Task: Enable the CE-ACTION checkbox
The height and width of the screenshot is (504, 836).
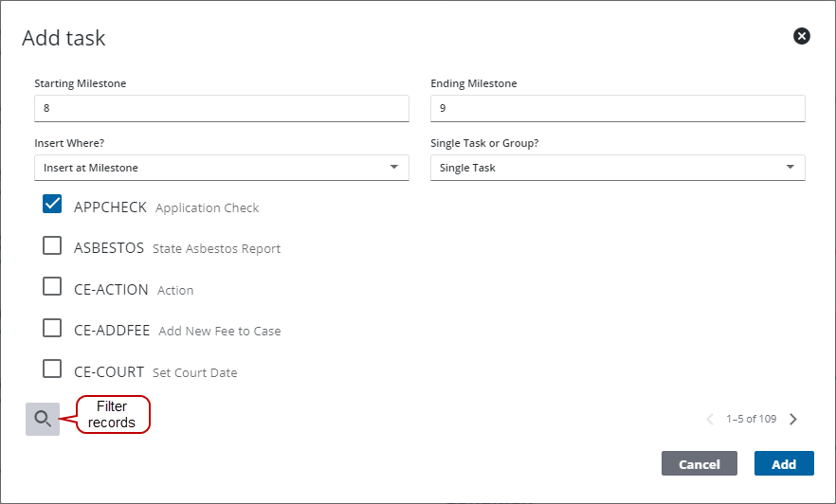Action: tap(53, 287)
